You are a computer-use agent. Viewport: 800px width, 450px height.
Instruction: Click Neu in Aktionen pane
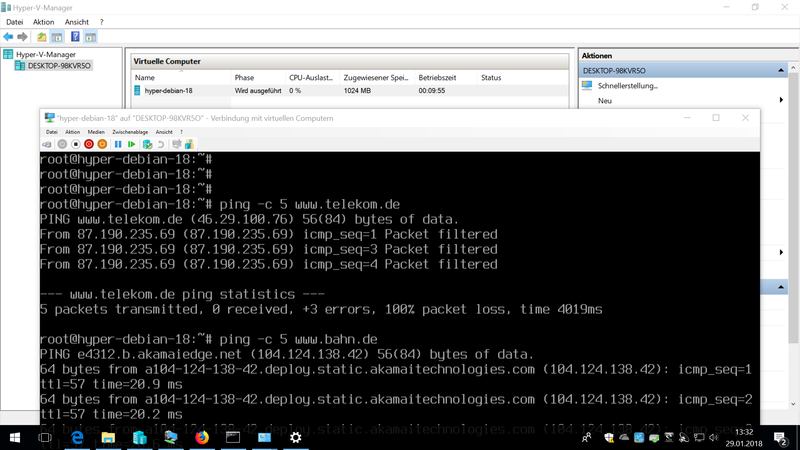(605, 101)
